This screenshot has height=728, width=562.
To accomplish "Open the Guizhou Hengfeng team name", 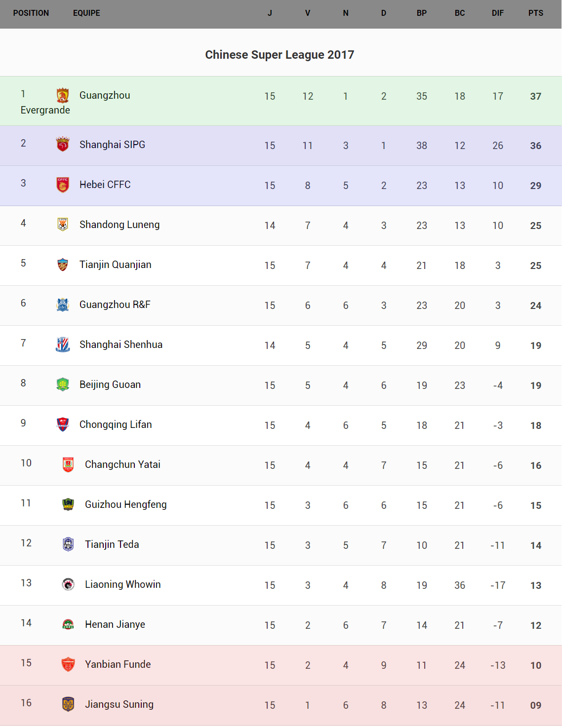I will [125, 504].
